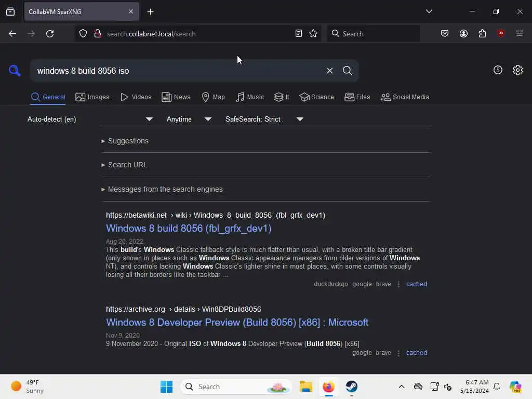
Task: Open the Auto-detect (en) language dropdown
Action: pos(90,119)
